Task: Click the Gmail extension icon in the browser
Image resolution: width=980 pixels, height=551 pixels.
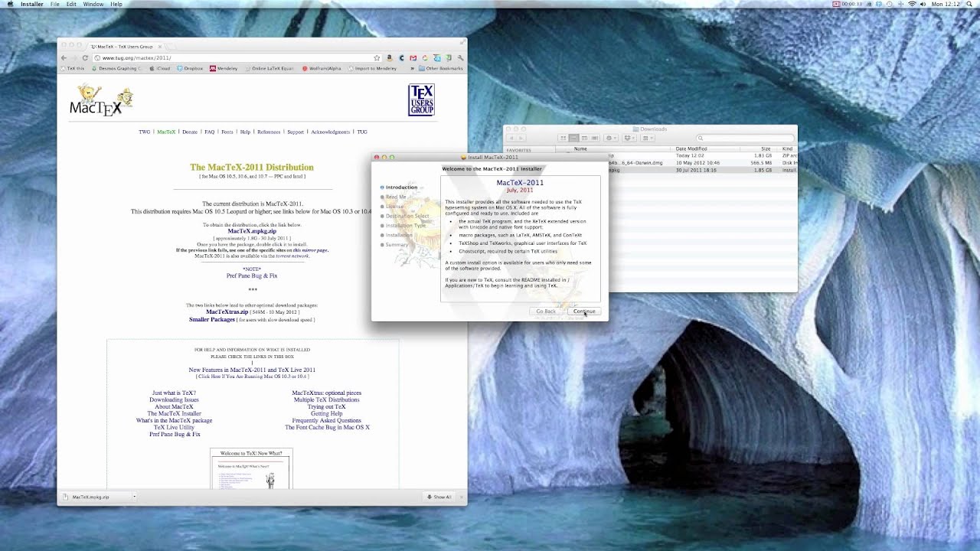Action: [x=413, y=58]
